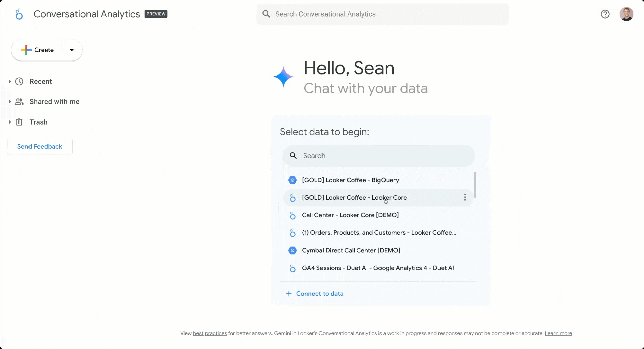Click Sean's profile avatar
The image size is (644, 349).
pos(626,14)
